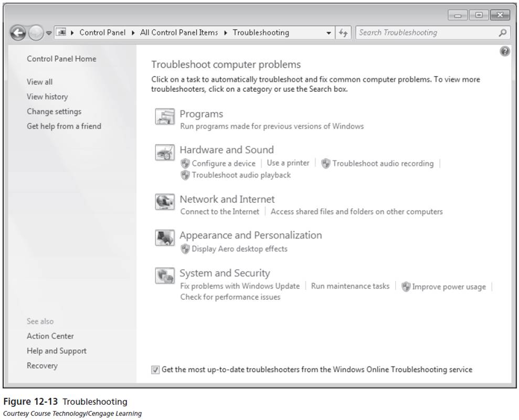Go to Control Panel in the breadcrumb
This screenshot has width=519, height=420.
tap(102, 33)
